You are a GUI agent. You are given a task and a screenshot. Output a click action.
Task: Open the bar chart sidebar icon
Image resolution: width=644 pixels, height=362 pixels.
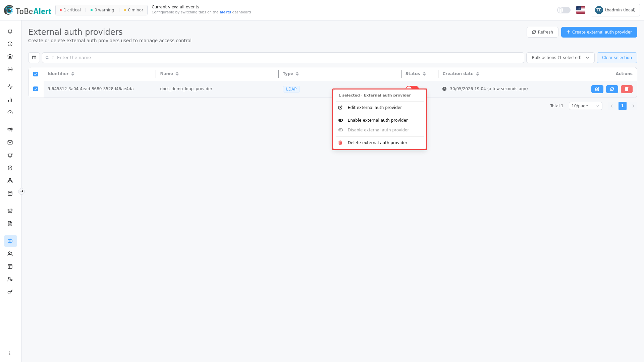10,100
